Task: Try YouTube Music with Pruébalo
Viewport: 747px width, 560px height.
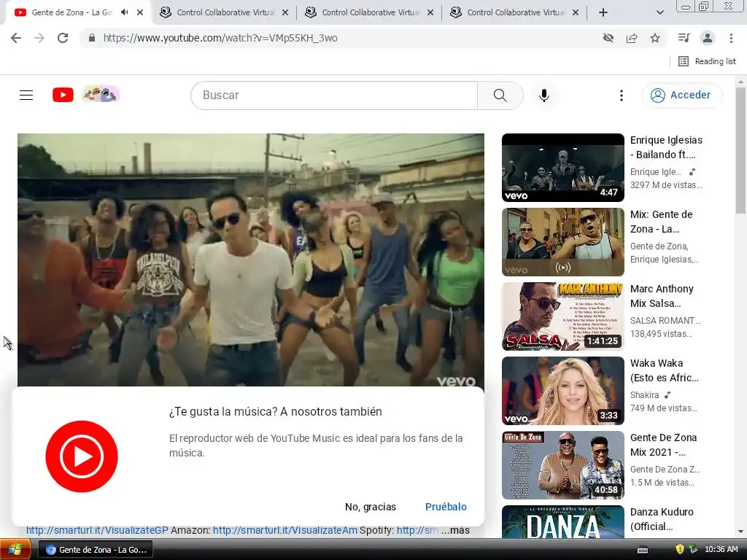Action: pos(446,507)
